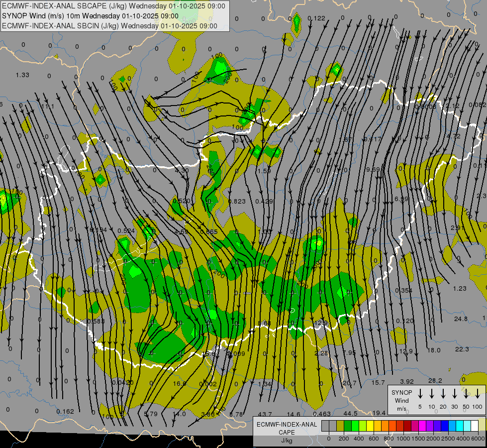This screenshot has height=448, width=487.
Task: Click the 30 m/s wind arrow in legend
Action: tap(454, 394)
